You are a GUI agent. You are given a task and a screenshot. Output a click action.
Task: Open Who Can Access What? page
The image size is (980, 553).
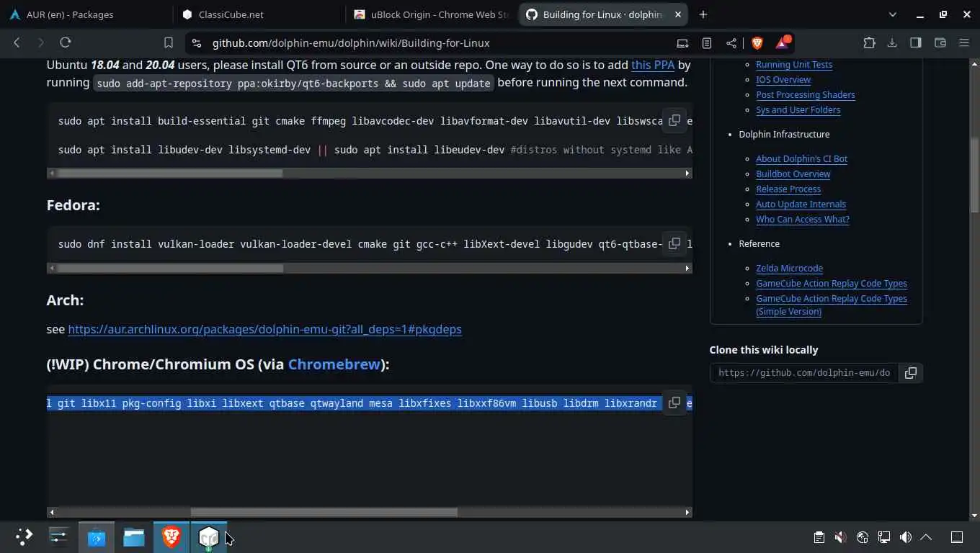point(803,219)
